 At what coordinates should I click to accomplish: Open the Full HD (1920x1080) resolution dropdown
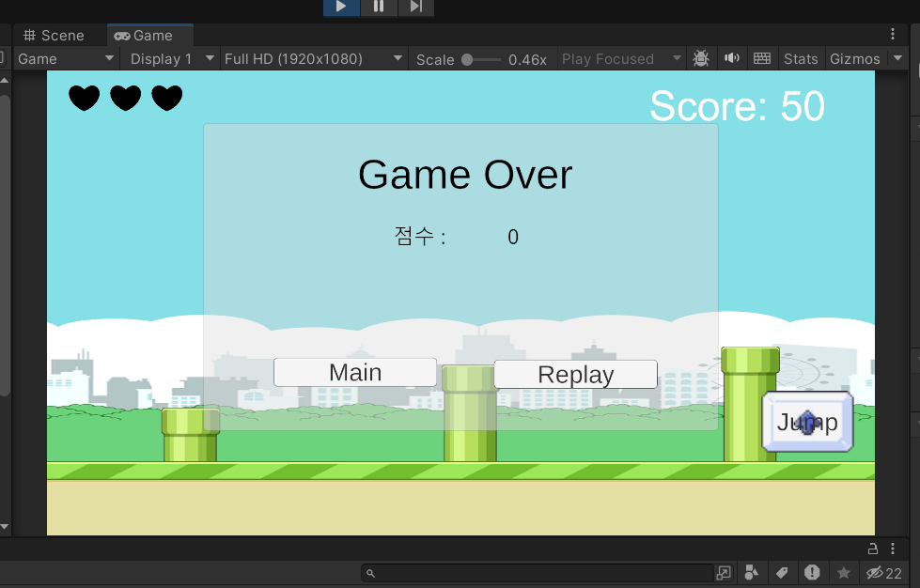tap(313, 58)
